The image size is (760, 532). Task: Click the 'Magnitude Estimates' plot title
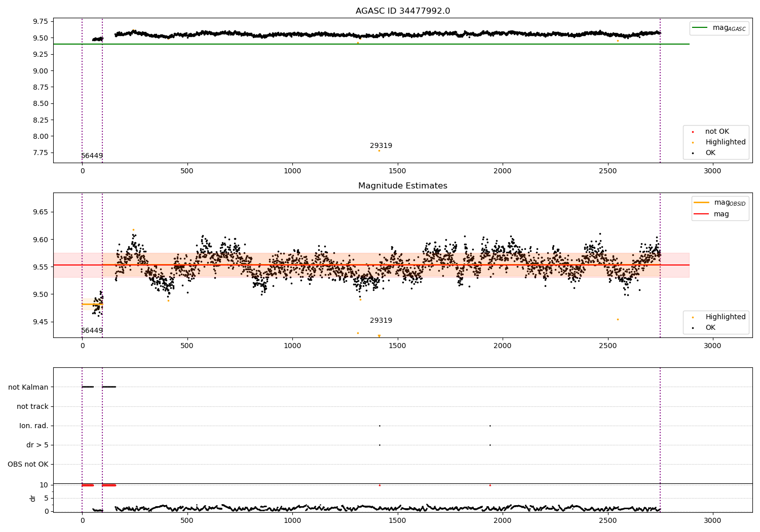[x=403, y=186]
